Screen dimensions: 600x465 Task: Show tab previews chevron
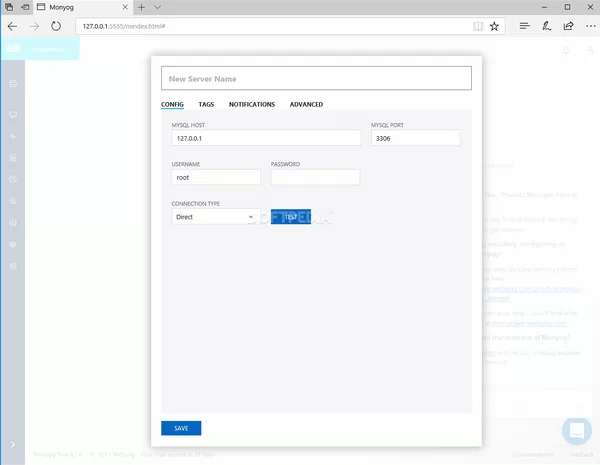[x=157, y=7]
